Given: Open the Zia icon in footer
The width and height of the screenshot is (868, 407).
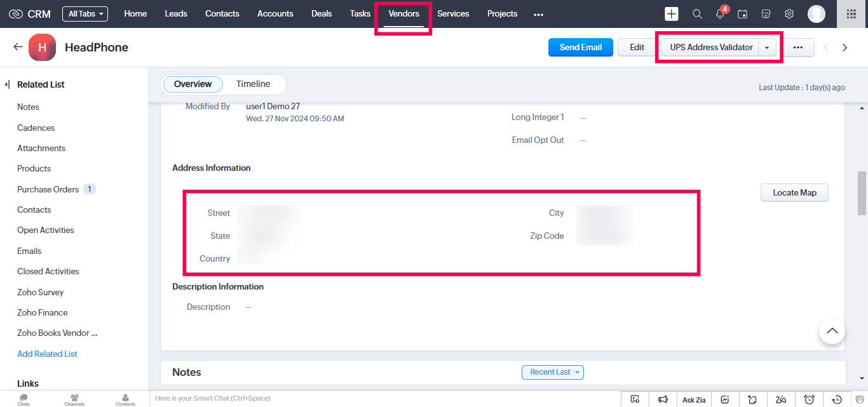Looking at the screenshot, I should (781, 399).
